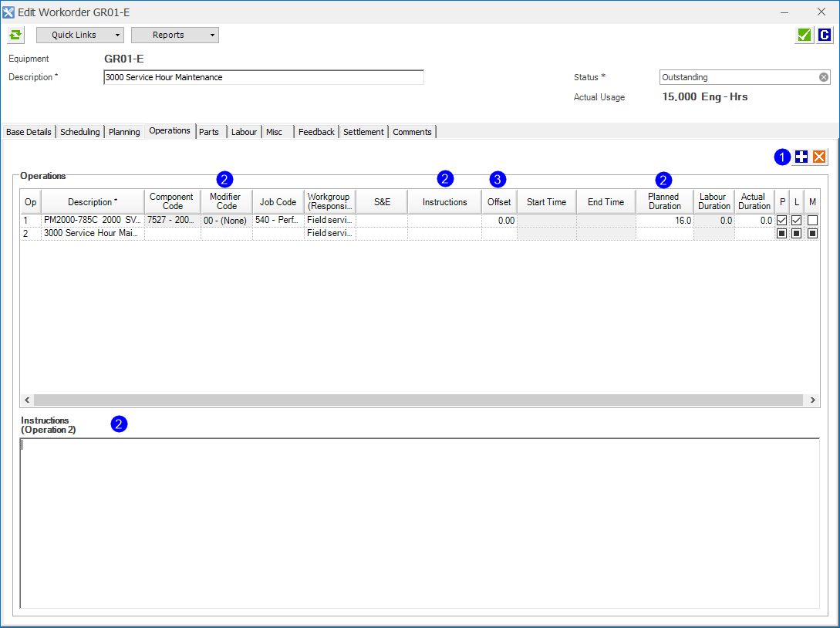Click the green checkmark save icon
840x628 pixels.
[804, 35]
